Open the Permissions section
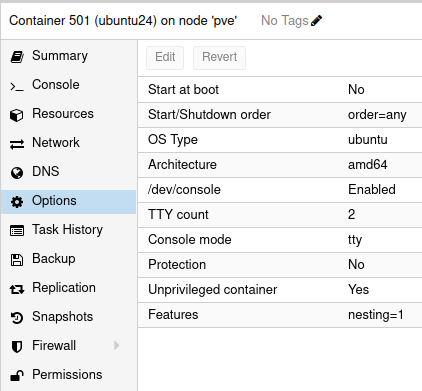Screen dimensions: 422x391 click(69, 375)
